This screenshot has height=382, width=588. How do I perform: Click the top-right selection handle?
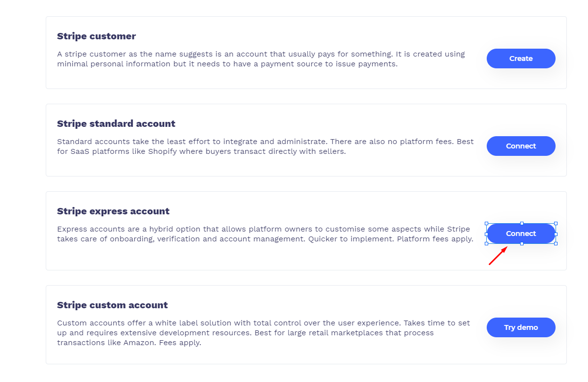point(556,223)
